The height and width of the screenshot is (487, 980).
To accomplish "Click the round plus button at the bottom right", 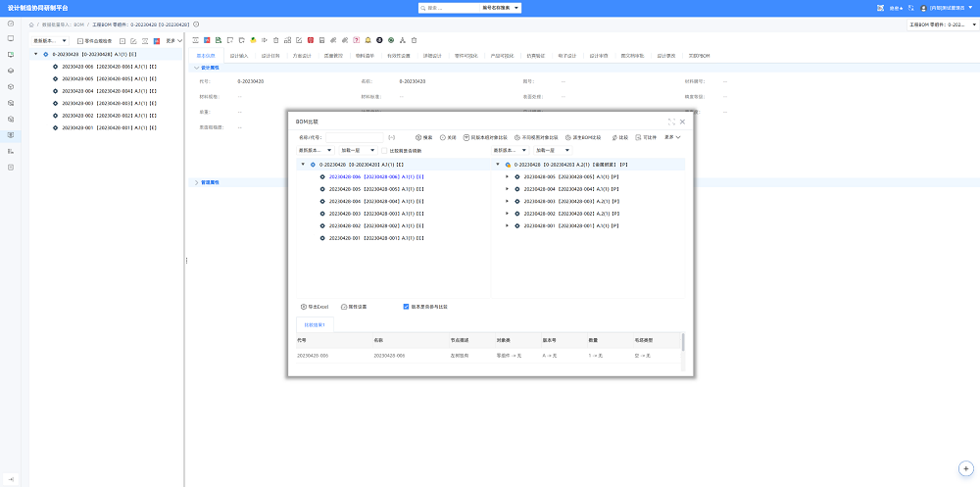I will click(966, 468).
